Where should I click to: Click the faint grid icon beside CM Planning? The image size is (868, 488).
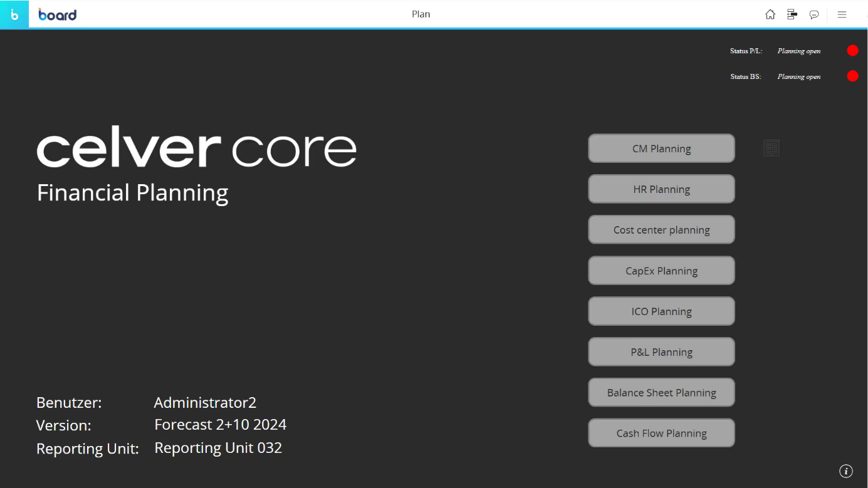click(x=771, y=148)
